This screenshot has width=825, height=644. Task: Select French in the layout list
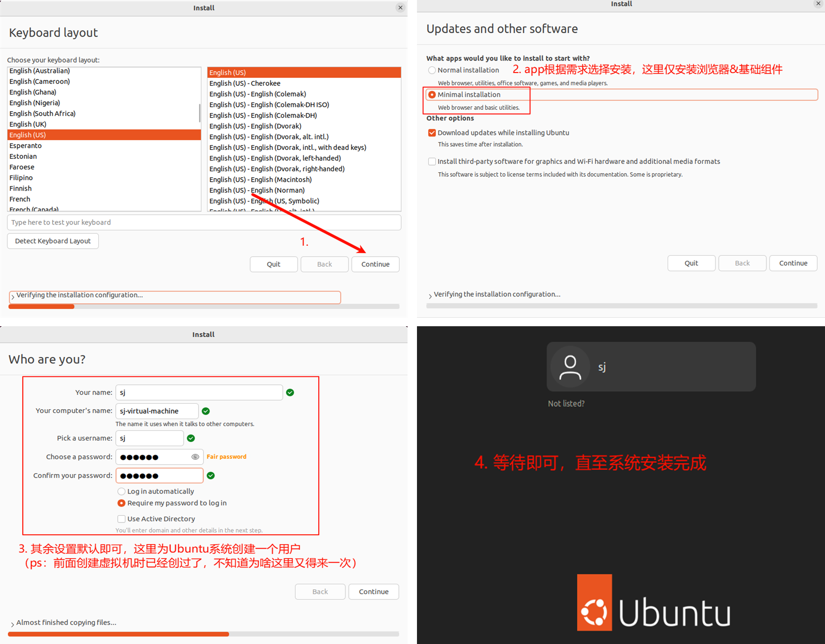[x=104, y=199]
